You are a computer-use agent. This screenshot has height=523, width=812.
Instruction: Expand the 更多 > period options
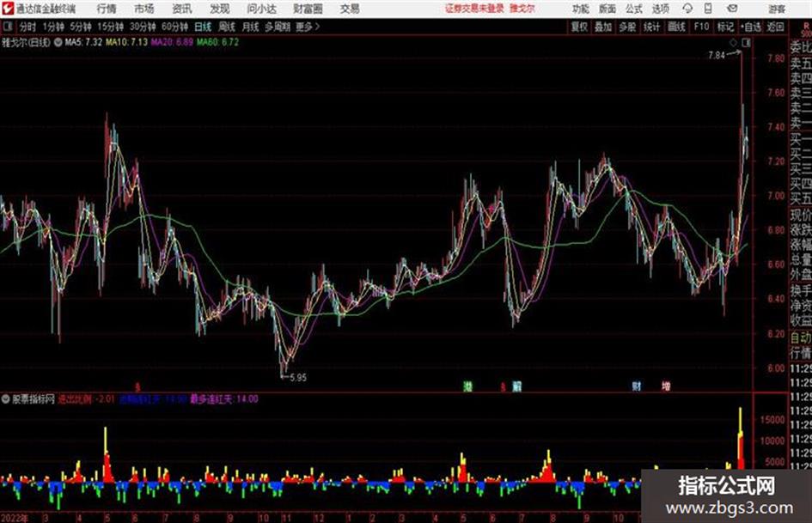tap(308, 27)
